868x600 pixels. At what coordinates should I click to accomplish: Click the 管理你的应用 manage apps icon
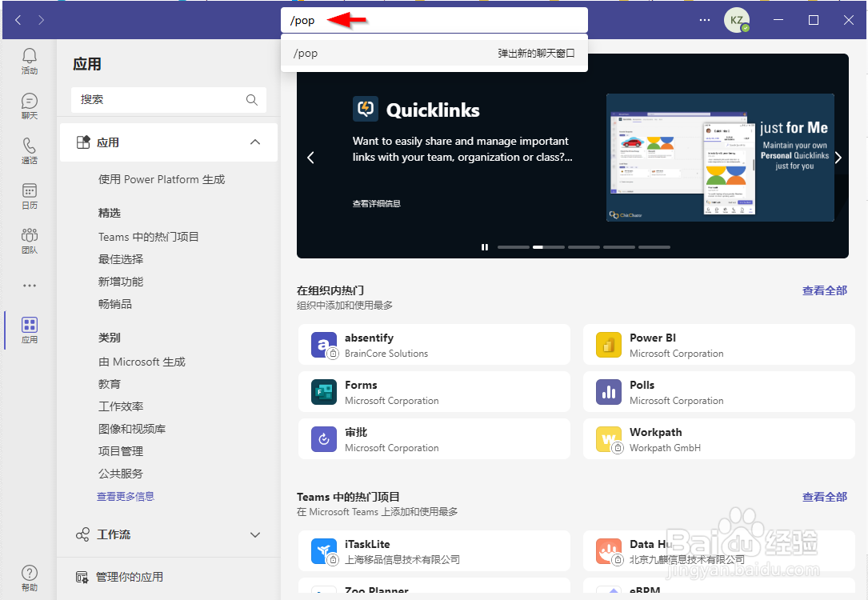[x=82, y=578]
